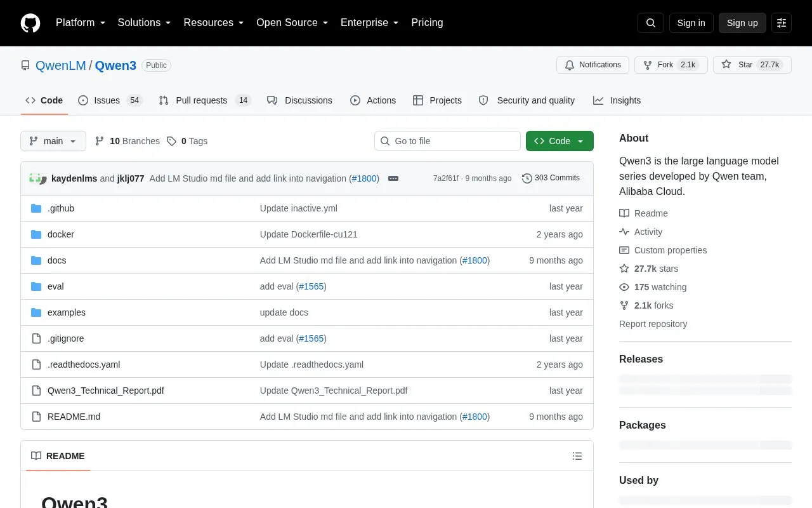Open the README outline list icon
This screenshot has height=508, width=812.
coord(577,456)
